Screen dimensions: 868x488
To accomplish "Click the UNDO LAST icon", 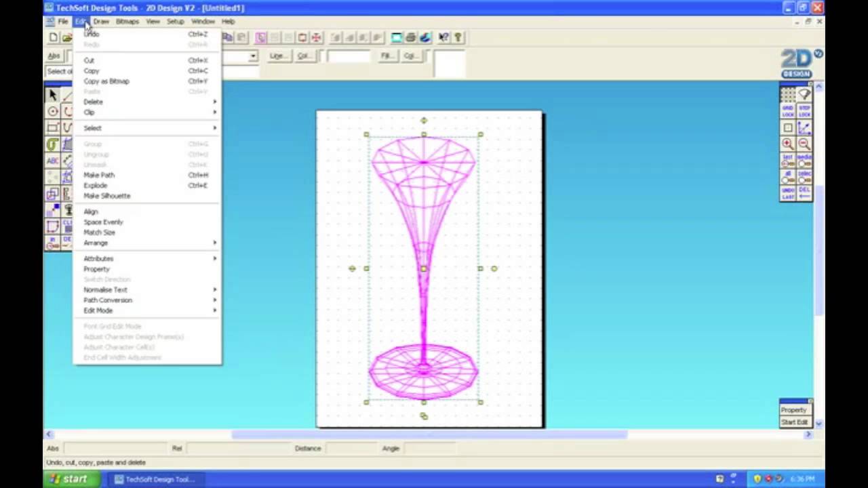I will (787, 193).
